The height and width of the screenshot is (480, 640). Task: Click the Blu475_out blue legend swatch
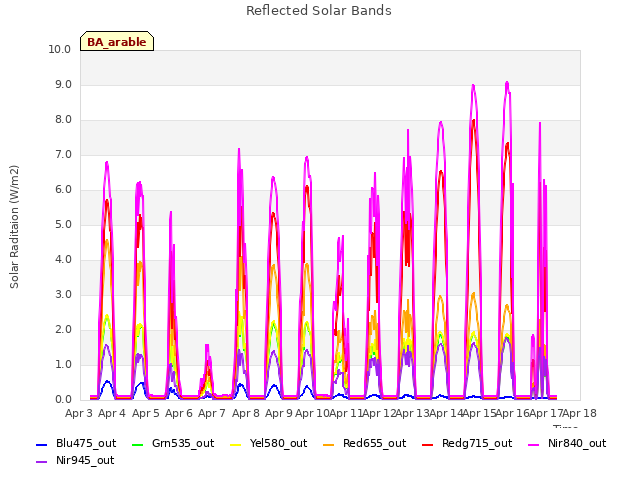(x=42, y=444)
